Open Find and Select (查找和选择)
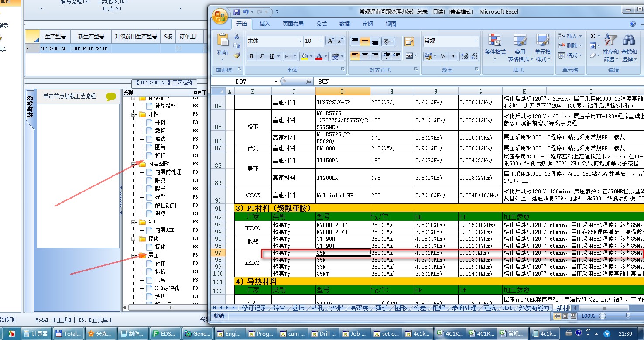The image size is (644, 340). pyautogui.click(x=629, y=48)
